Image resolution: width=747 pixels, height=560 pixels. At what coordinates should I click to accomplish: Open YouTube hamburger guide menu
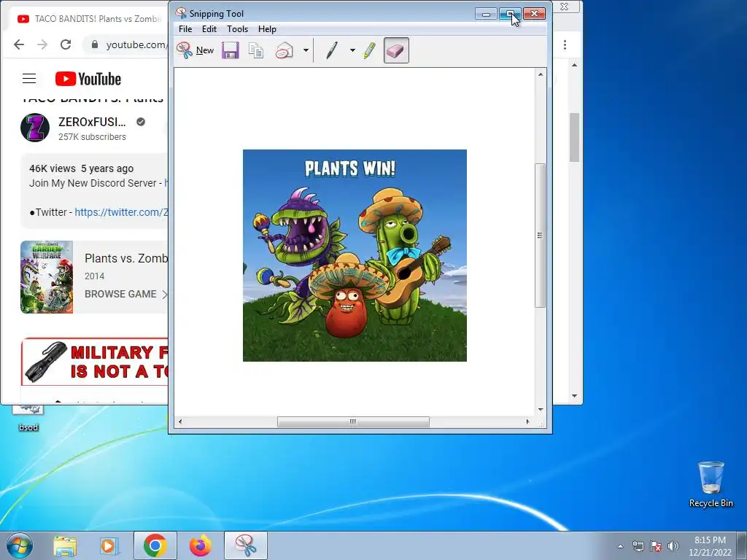coord(29,79)
